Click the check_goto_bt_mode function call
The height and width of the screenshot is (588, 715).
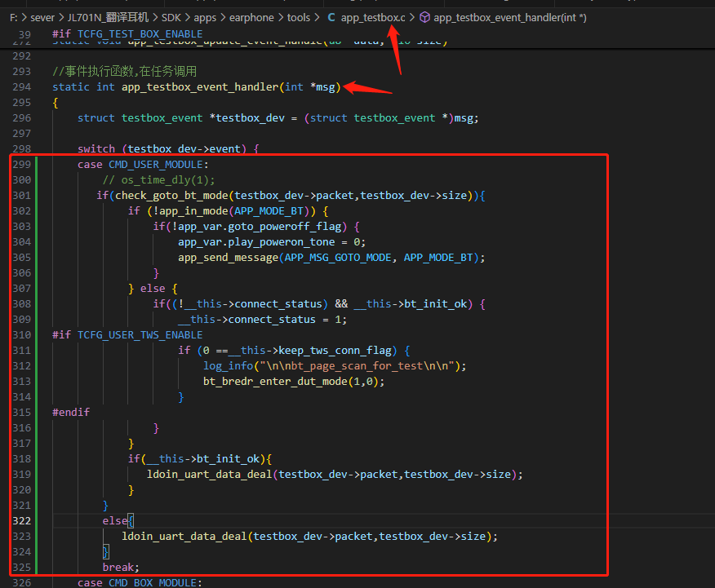pos(171,196)
